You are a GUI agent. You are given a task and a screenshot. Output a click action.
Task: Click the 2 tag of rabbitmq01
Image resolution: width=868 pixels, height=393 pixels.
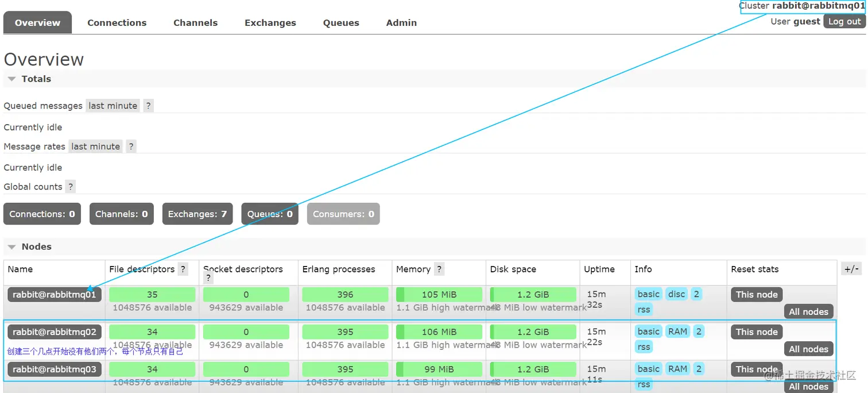pos(696,294)
